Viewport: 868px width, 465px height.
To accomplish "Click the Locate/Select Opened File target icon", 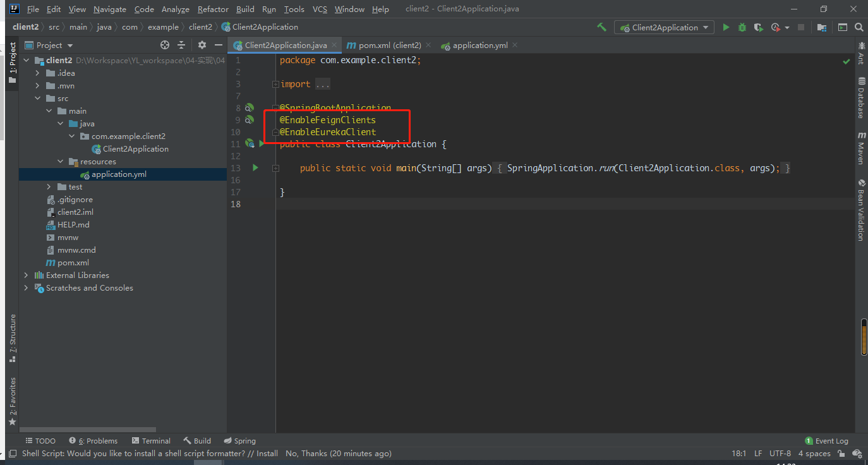I will tap(165, 45).
